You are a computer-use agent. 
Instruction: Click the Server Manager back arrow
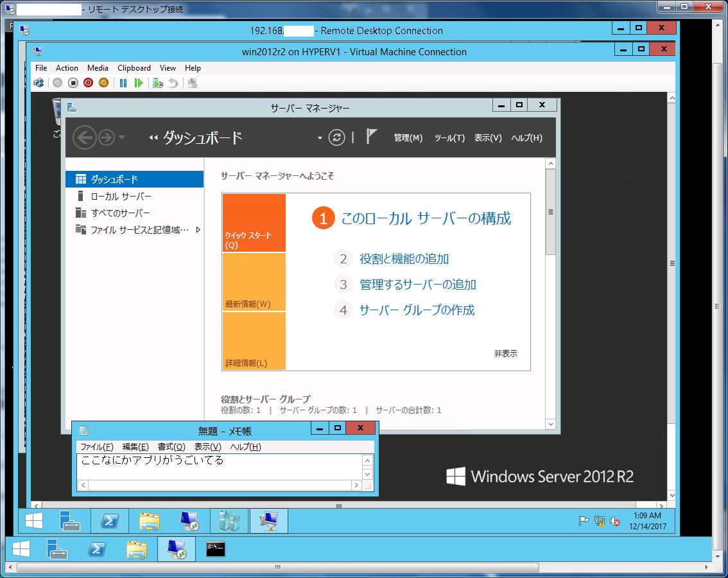coord(85,137)
